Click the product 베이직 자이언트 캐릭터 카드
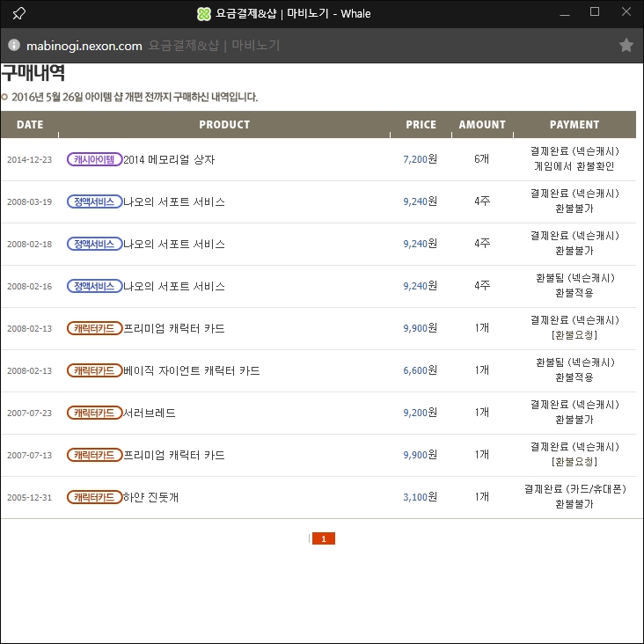 192,370
